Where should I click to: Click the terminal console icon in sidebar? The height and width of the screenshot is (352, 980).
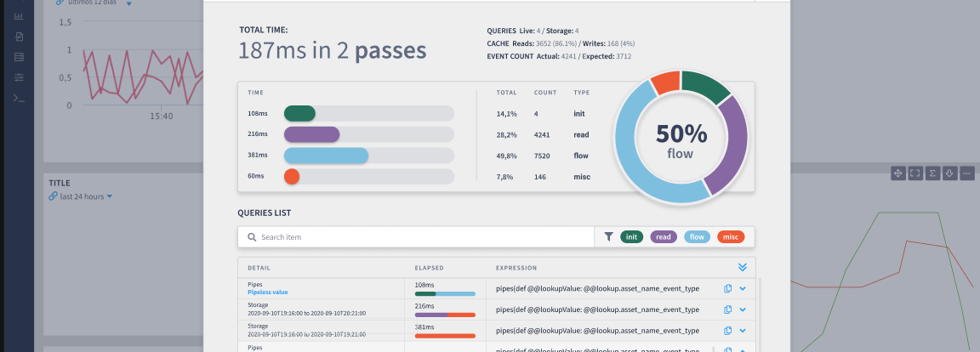coord(20,98)
